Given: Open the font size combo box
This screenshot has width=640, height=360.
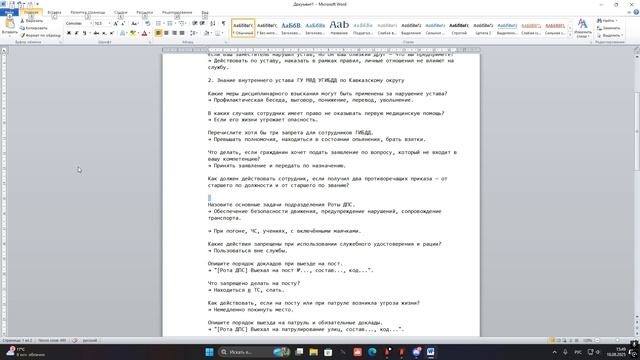Looking at the screenshot, I should coord(102,24).
